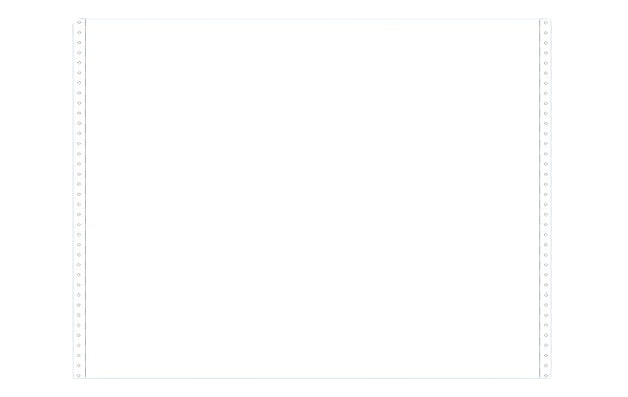This screenshot has height=397, width=628.
Task: Click the topmost hole on right tractor strip
Action: [x=545, y=23]
